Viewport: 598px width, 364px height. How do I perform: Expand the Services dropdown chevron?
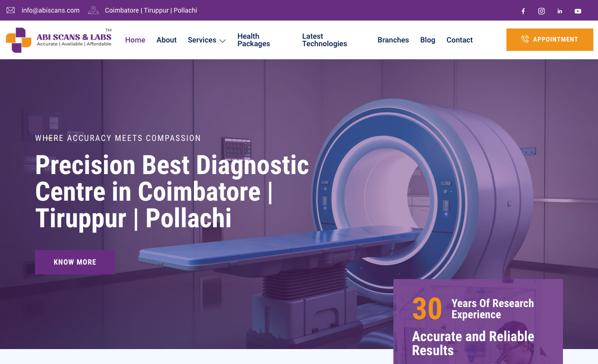(x=222, y=41)
